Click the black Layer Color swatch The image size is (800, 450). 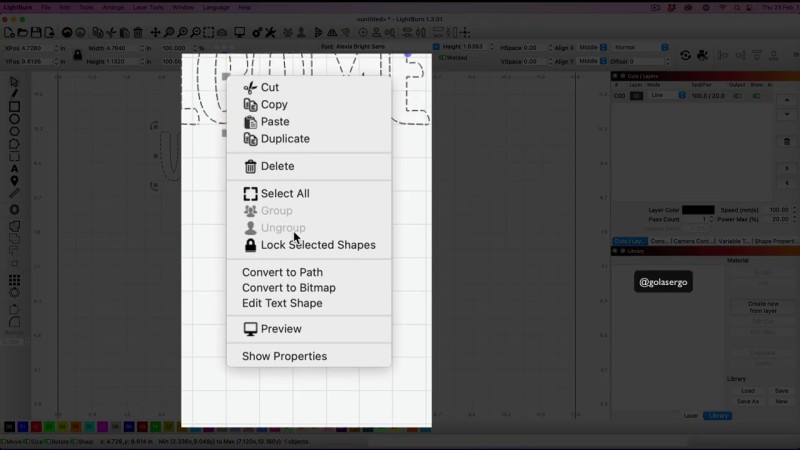(698, 210)
